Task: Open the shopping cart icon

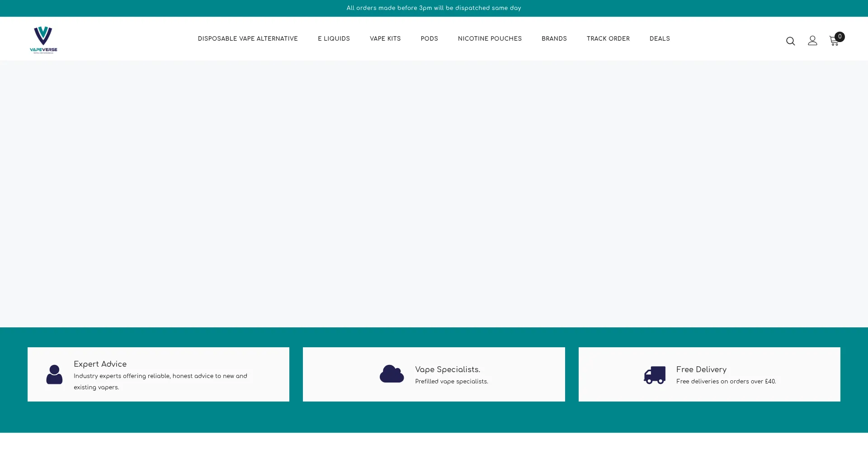Action: [x=834, y=41]
